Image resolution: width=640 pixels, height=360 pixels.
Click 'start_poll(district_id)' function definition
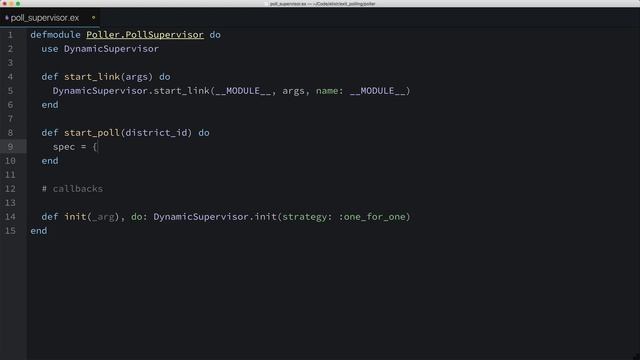click(x=128, y=133)
